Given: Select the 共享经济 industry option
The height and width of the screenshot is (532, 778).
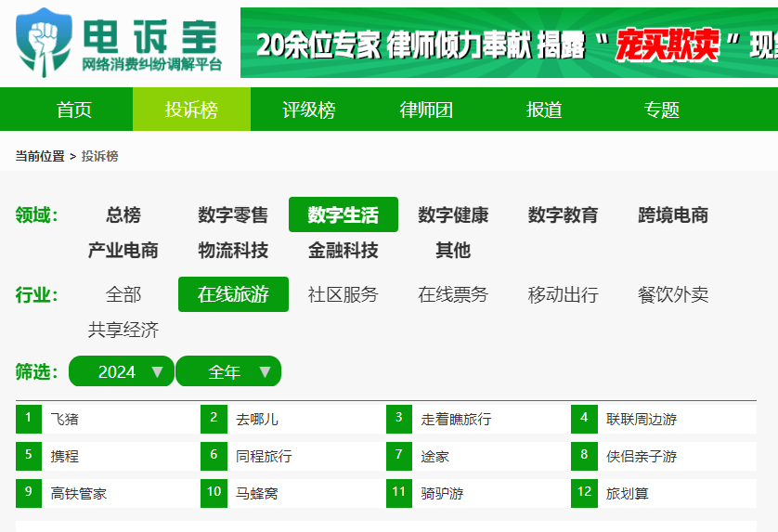Looking at the screenshot, I should pos(123,330).
